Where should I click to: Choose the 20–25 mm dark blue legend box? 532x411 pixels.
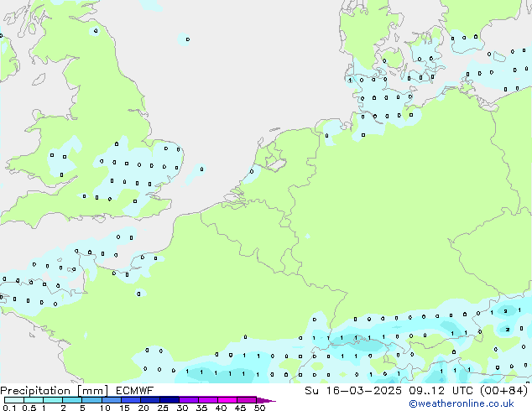tap(150, 400)
